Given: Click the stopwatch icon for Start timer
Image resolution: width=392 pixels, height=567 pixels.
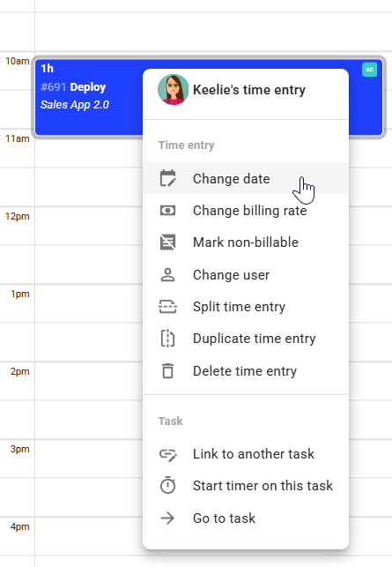Looking at the screenshot, I should pyautogui.click(x=167, y=485).
